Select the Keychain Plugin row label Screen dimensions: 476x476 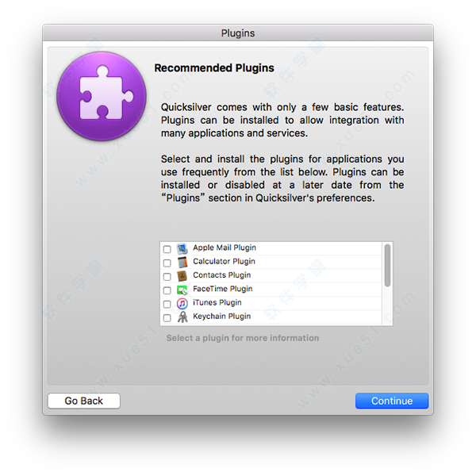point(222,317)
